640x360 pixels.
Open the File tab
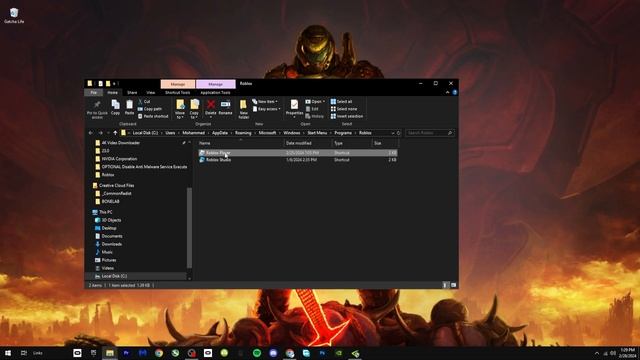click(93, 93)
